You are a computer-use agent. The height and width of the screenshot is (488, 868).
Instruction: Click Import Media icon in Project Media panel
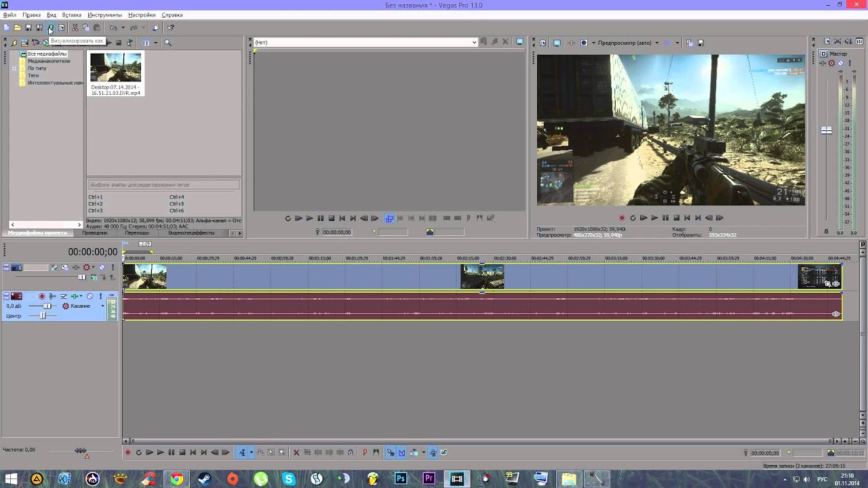coord(24,43)
